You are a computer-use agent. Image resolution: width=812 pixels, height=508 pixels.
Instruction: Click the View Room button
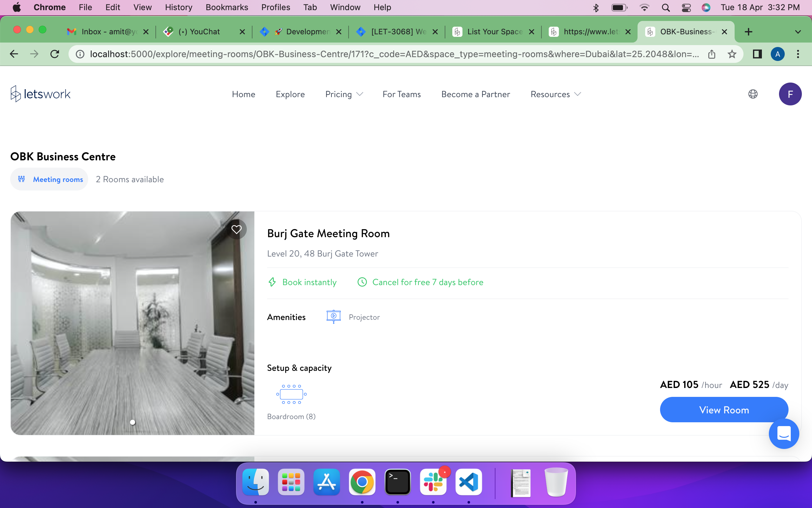coord(724,410)
